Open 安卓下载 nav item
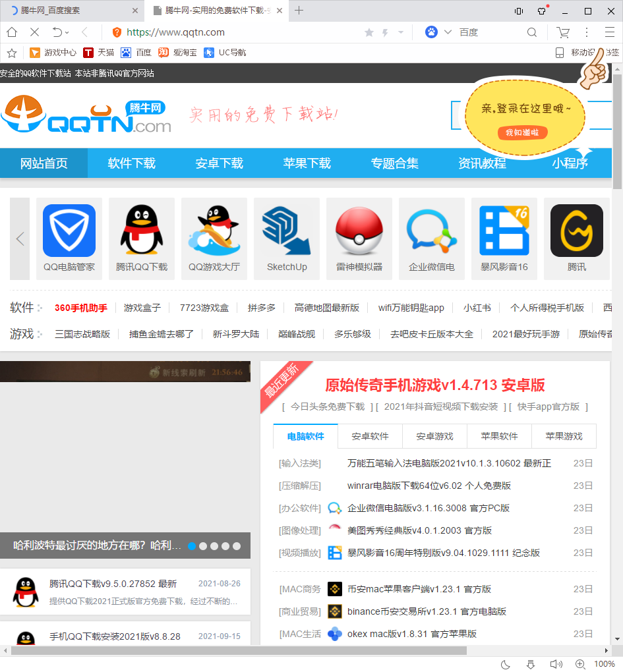The height and width of the screenshot is (672, 623). tap(219, 163)
